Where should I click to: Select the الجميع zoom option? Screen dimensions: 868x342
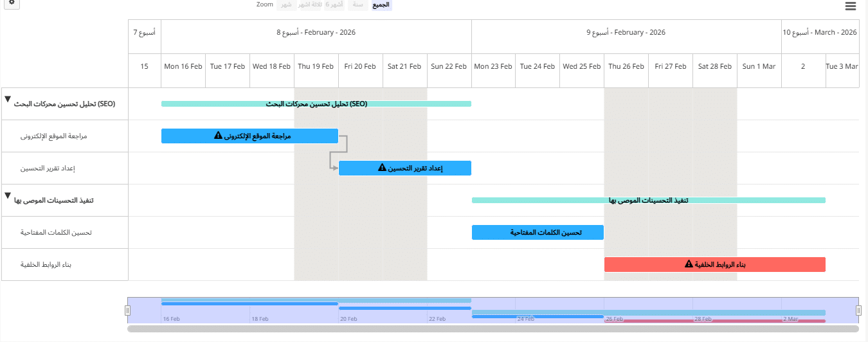coord(381,5)
